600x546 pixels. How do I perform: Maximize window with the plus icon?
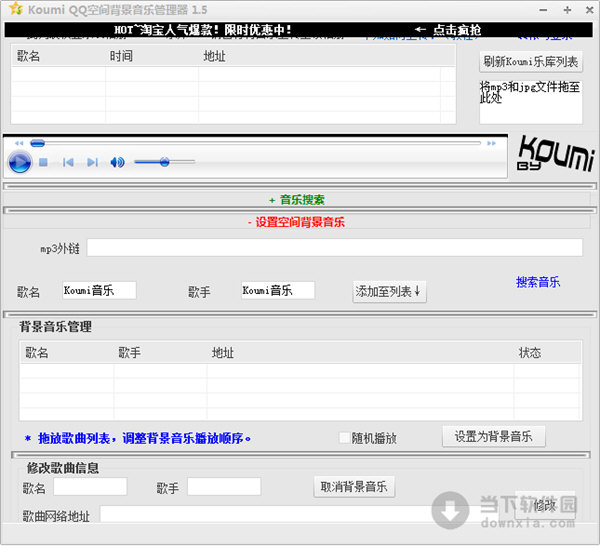click(567, 10)
